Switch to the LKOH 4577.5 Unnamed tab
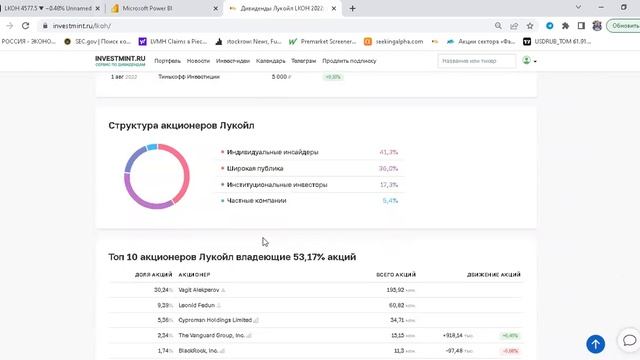Image resolution: width=640 pixels, height=360 pixels. click(x=48, y=8)
